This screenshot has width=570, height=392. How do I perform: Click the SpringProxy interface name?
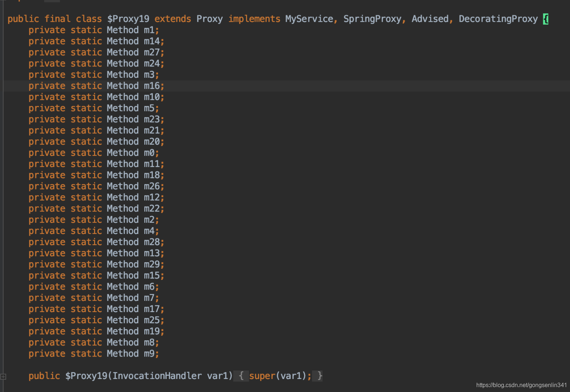pos(372,19)
